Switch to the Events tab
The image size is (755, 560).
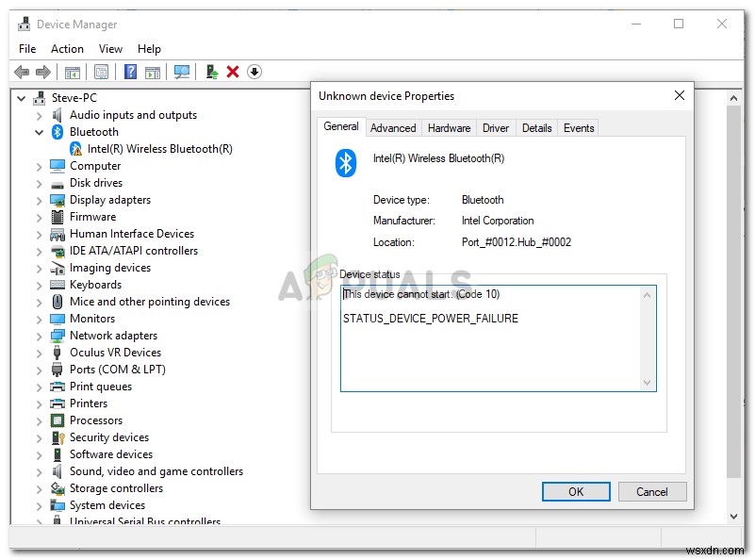pos(579,128)
